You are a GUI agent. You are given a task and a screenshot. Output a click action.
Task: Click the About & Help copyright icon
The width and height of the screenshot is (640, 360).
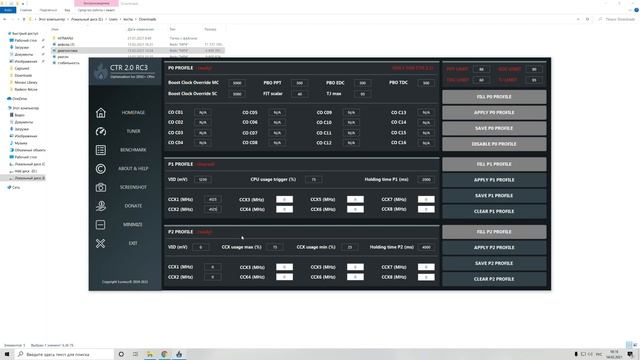tap(100, 169)
